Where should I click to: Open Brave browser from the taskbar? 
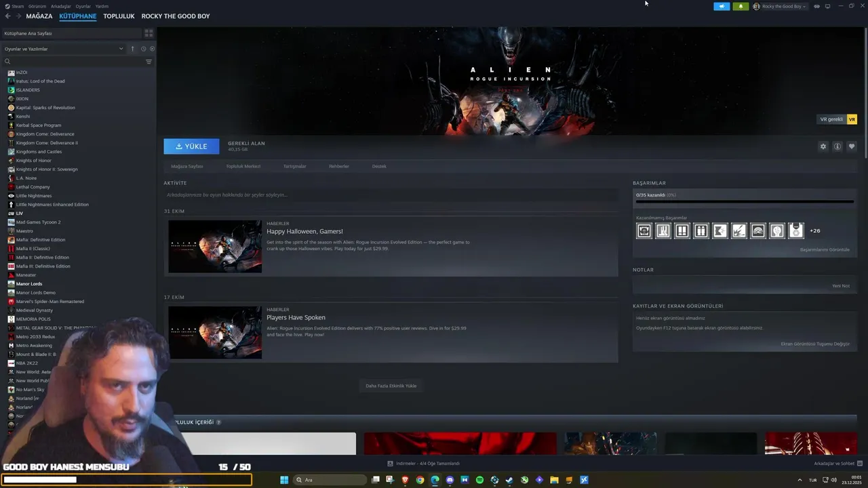click(405, 480)
